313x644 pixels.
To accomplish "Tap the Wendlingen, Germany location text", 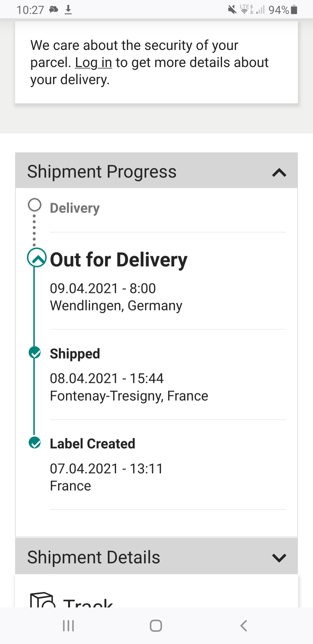I will click(x=116, y=306).
